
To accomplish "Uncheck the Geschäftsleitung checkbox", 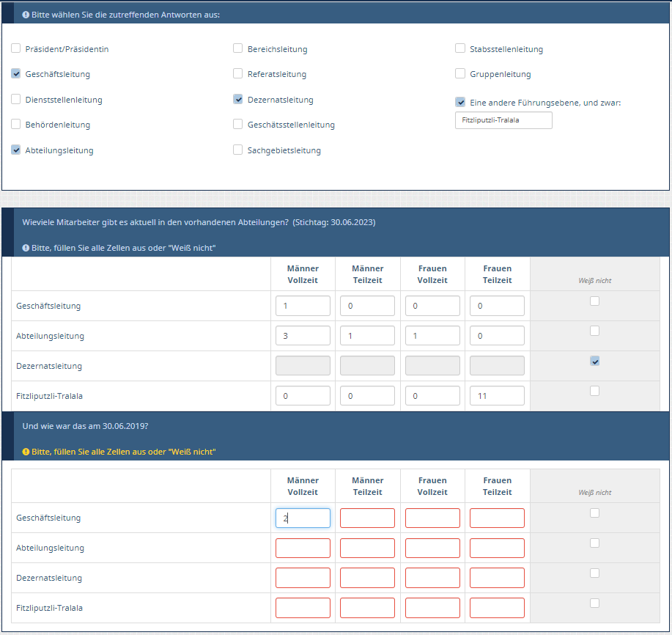I will [16, 74].
